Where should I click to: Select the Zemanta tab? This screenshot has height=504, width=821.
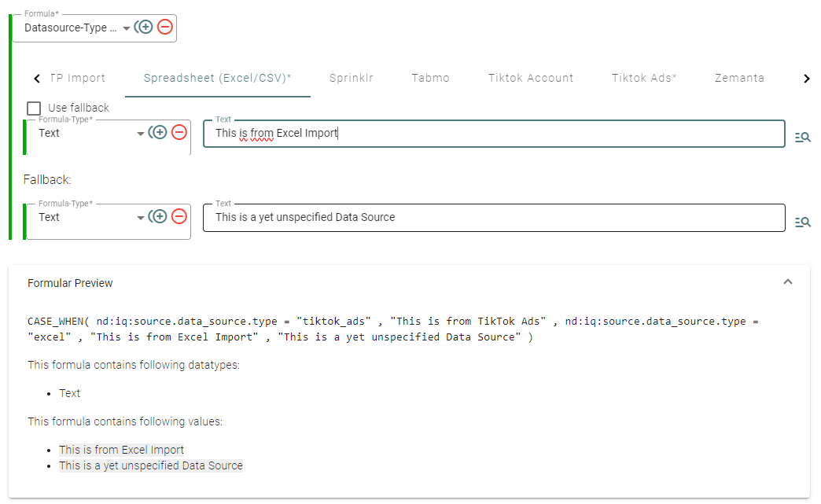pyautogui.click(x=739, y=78)
